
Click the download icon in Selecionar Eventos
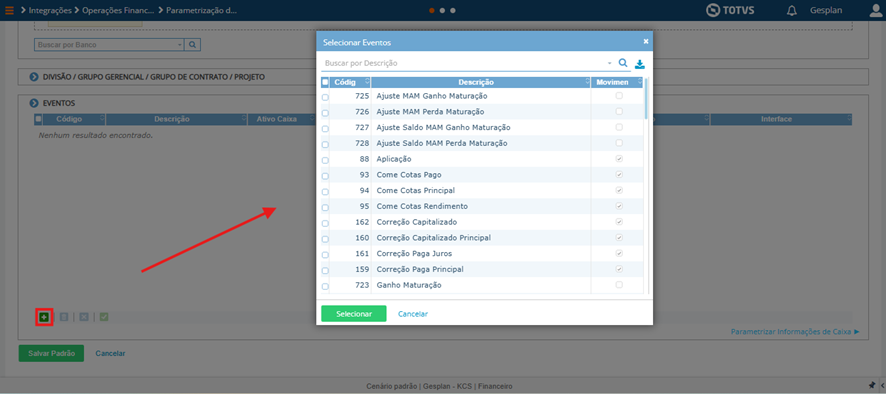640,64
